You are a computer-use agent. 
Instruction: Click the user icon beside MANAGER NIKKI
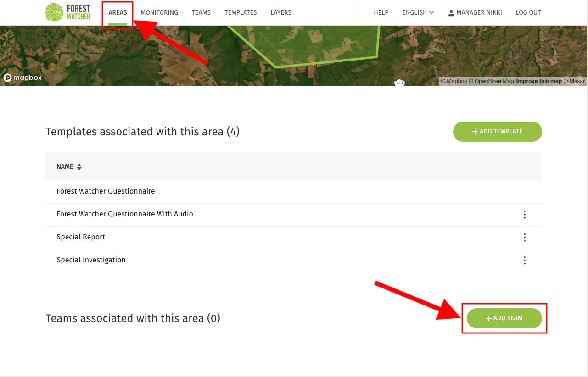451,12
